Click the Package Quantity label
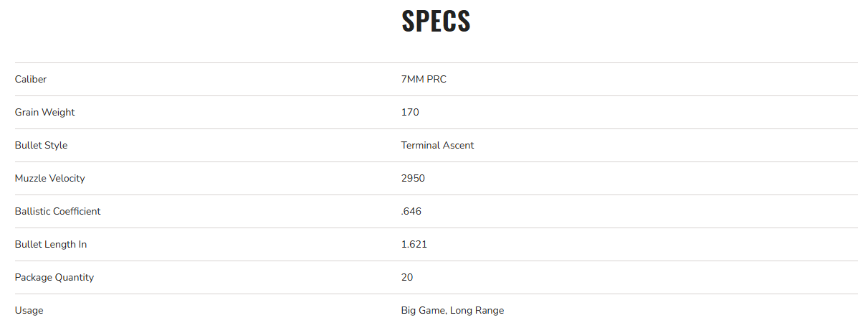Viewport: 868px width, 328px height. click(54, 277)
